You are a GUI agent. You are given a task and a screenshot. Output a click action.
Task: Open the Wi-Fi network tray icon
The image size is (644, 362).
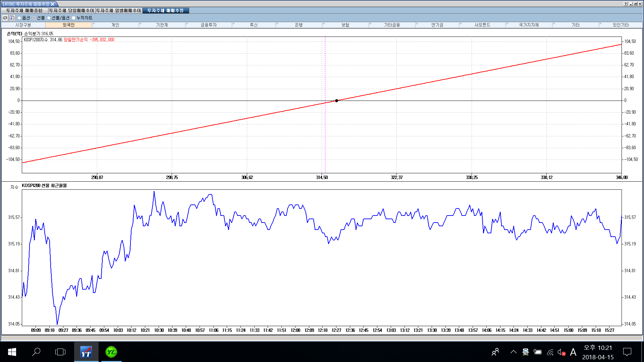(550, 352)
